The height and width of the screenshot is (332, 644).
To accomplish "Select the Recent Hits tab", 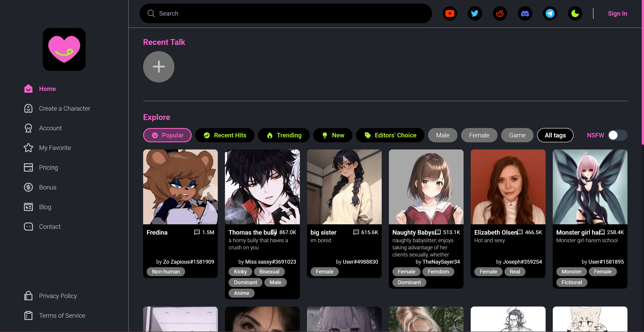I will (225, 135).
